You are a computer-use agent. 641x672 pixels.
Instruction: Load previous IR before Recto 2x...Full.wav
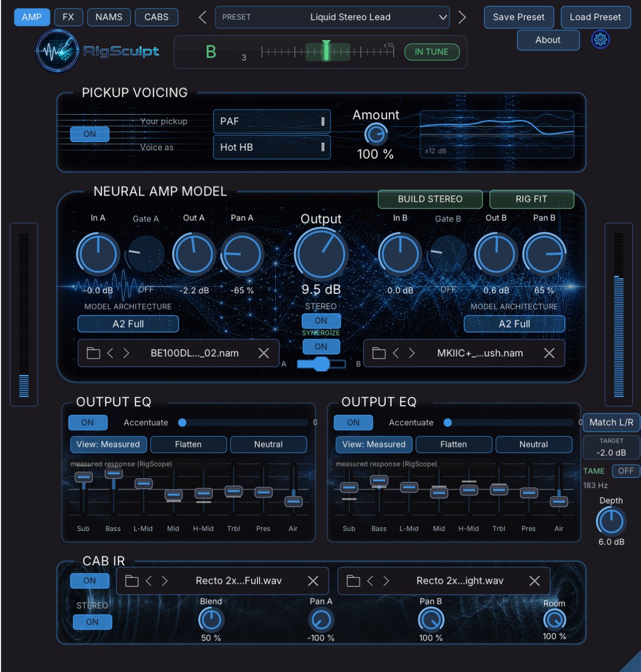[x=149, y=581]
